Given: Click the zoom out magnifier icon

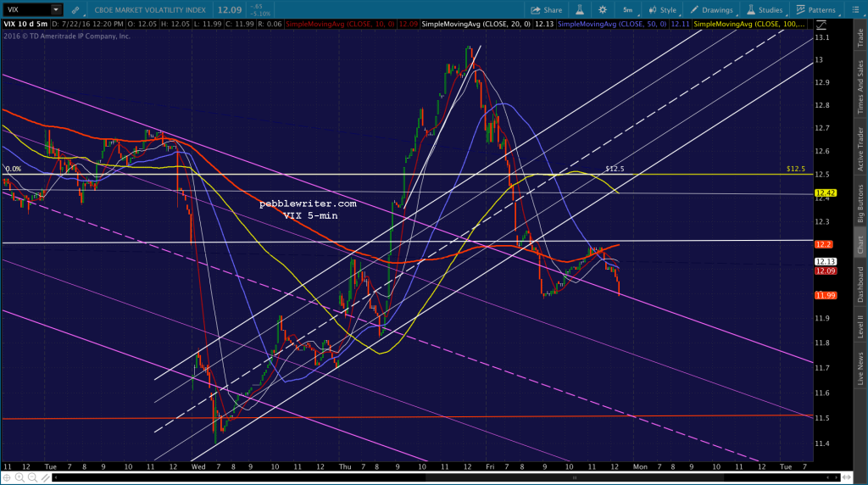Looking at the screenshot, I should [x=33, y=477].
